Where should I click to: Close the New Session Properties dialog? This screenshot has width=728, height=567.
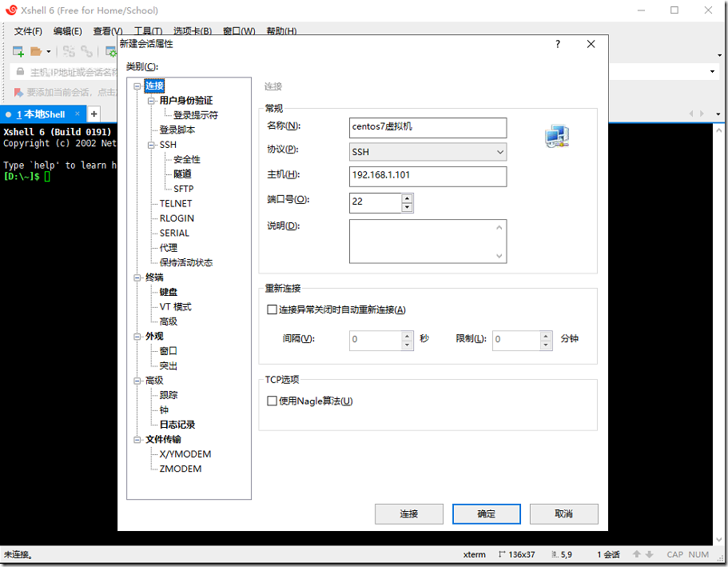coord(591,44)
